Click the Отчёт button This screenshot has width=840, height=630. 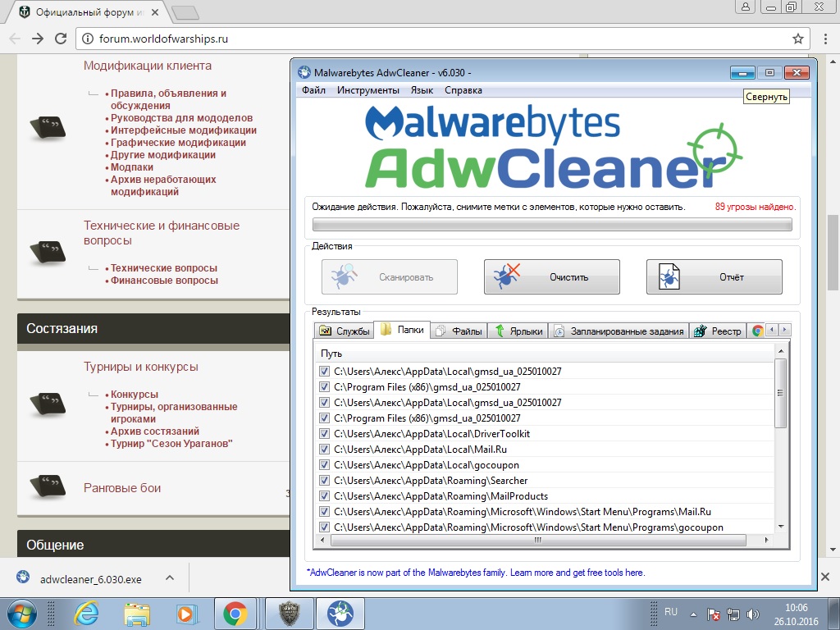point(714,277)
